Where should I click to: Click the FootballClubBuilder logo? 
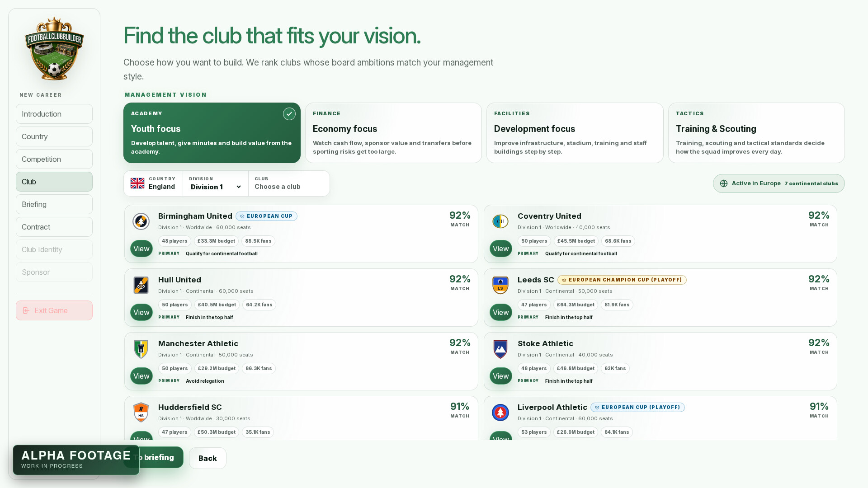[x=54, y=49]
